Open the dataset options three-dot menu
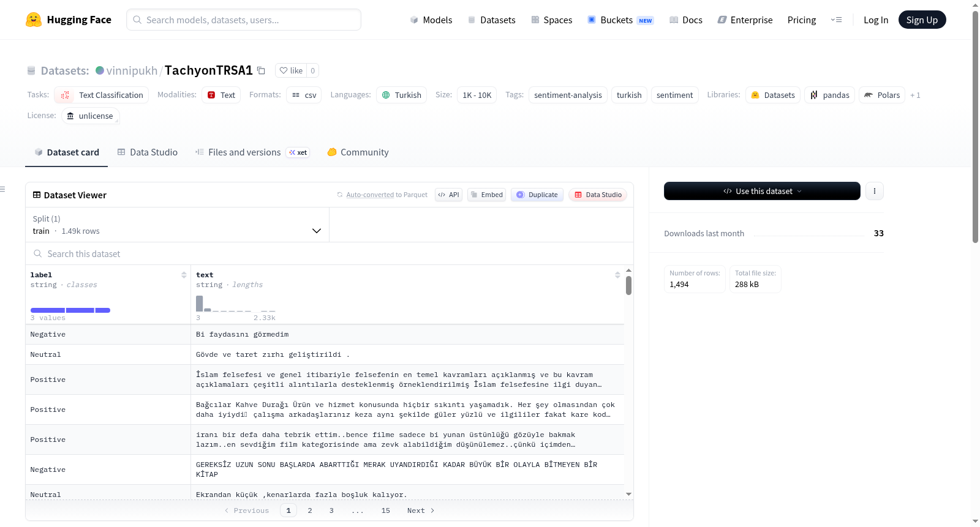Viewport: 980px width, 527px height. click(874, 191)
